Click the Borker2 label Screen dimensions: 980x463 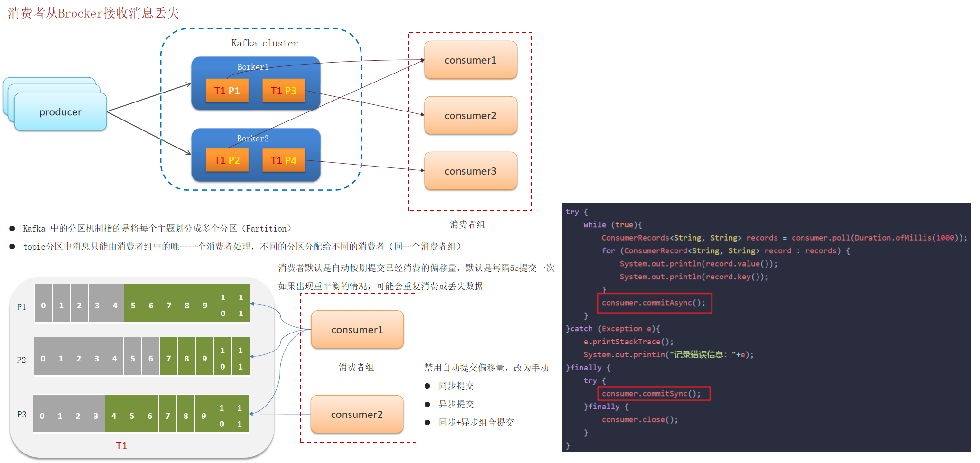point(253,139)
